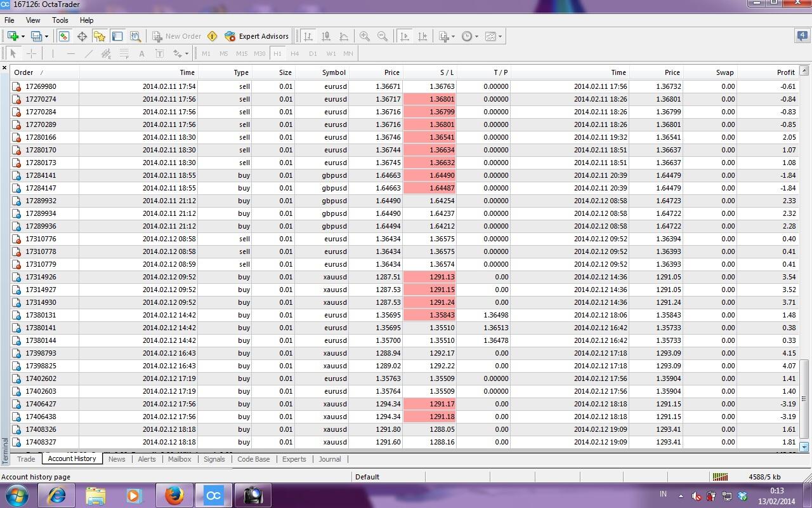Click the Zoom In magnifier icon
This screenshot has width=812, height=508.
tap(365, 36)
